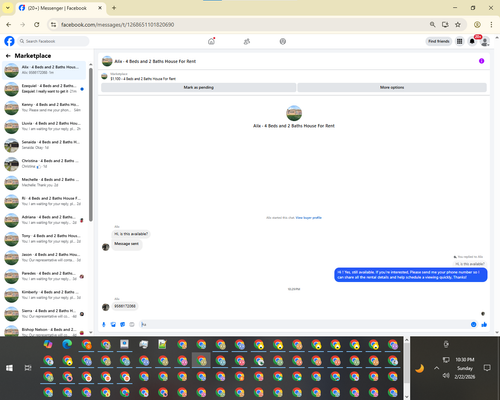
Task: Open the Lluvia conversation
Action: click(x=44, y=126)
